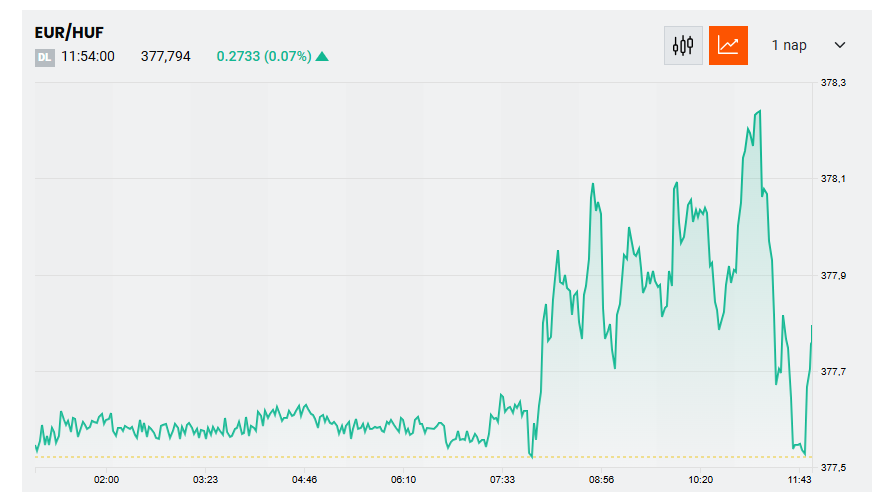The width and height of the screenshot is (894, 504).
Task: Click the 02:00 time axis label
Action: coord(107,480)
